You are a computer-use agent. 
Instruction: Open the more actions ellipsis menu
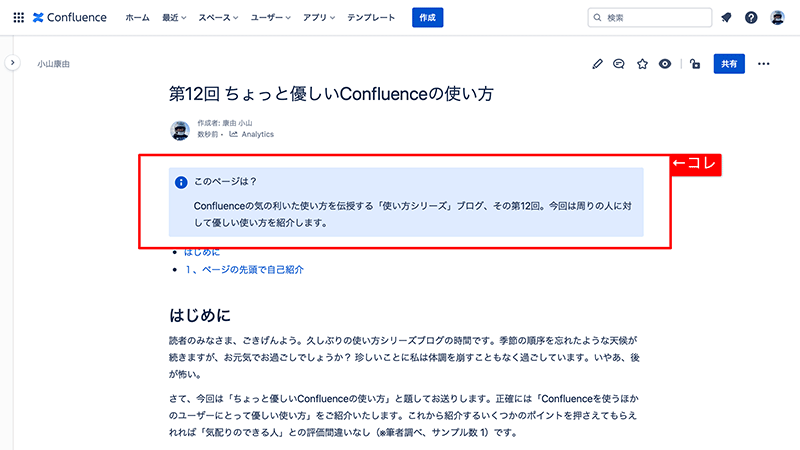point(764,64)
